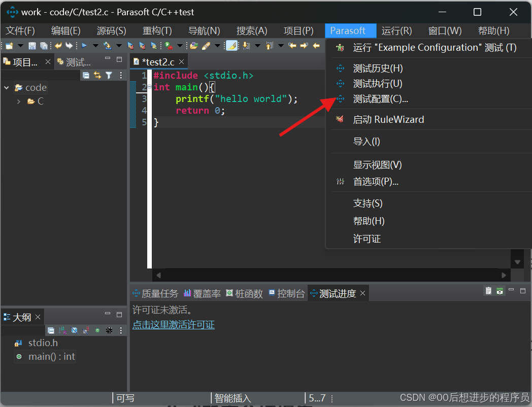The height and width of the screenshot is (407, 532).
Task: Expand the C folder tree node
Action: tap(19, 101)
